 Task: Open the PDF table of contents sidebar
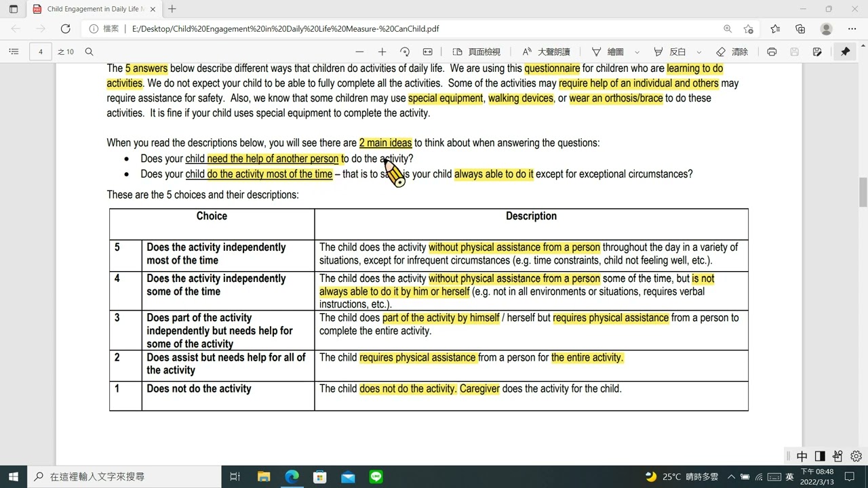pos(14,52)
